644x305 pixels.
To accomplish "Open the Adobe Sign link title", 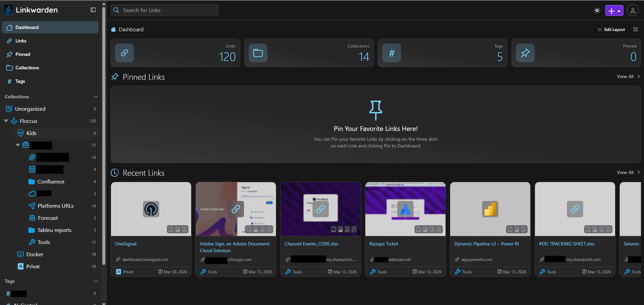I will pos(235,247).
